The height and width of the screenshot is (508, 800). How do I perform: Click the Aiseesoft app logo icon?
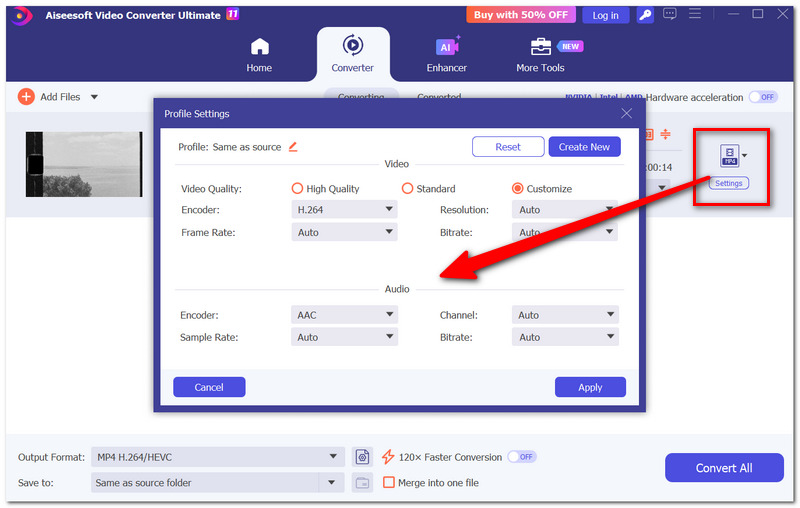[x=20, y=15]
